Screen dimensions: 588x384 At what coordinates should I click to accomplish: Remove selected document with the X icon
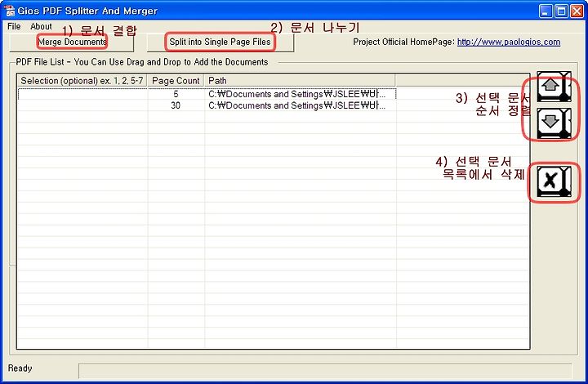(554, 182)
